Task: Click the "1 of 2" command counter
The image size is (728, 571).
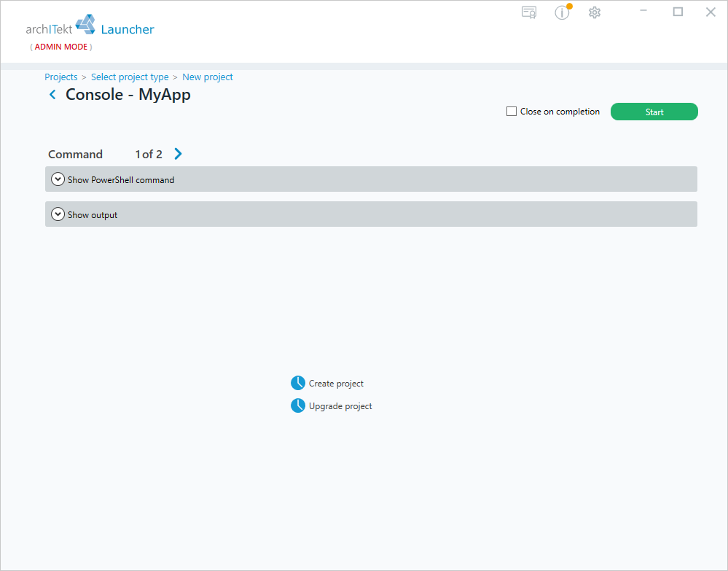Action: click(149, 155)
